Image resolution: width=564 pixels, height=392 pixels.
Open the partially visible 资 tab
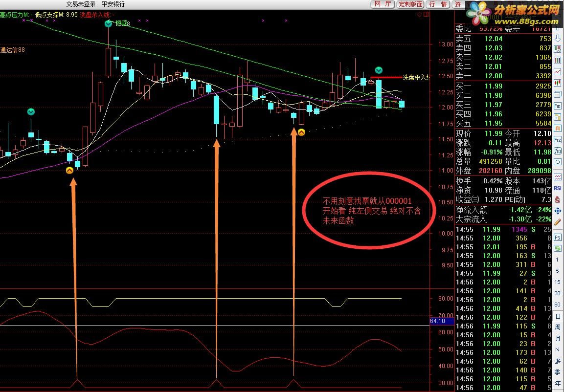coord(458,4)
